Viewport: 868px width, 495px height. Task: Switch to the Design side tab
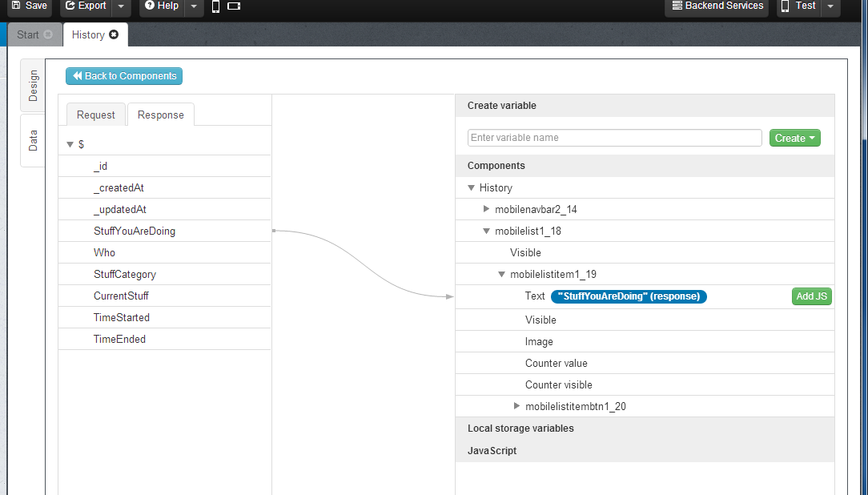click(33, 85)
